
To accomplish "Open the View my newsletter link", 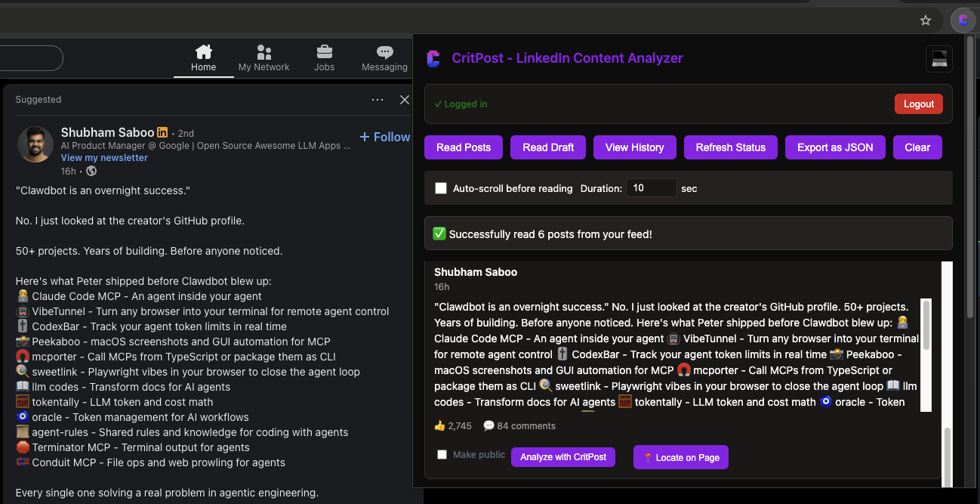I will point(103,157).
